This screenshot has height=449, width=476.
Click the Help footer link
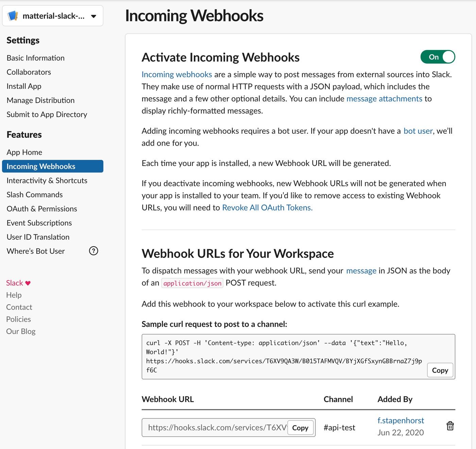click(14, 295)
